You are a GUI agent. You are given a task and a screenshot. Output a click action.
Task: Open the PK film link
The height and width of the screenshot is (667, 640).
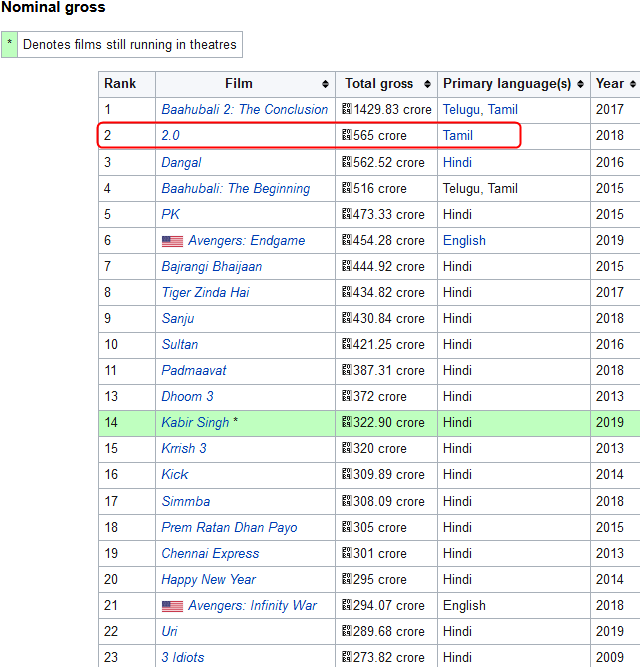[171, 214]
